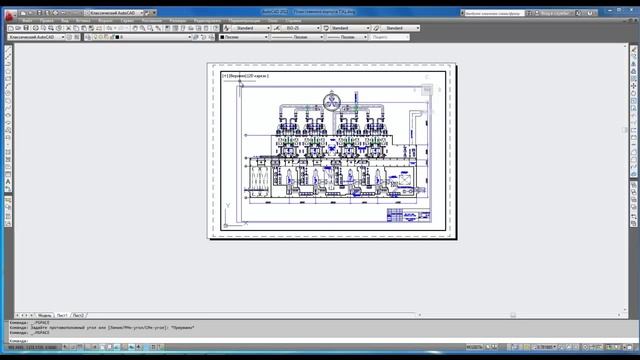
Task: Open linetype control Послою dropdown
Action: coord(297,37)
